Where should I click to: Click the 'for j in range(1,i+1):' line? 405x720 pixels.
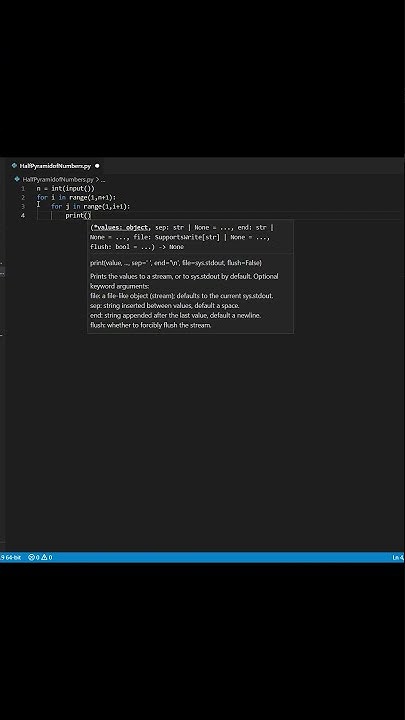[x=90, y=207]
